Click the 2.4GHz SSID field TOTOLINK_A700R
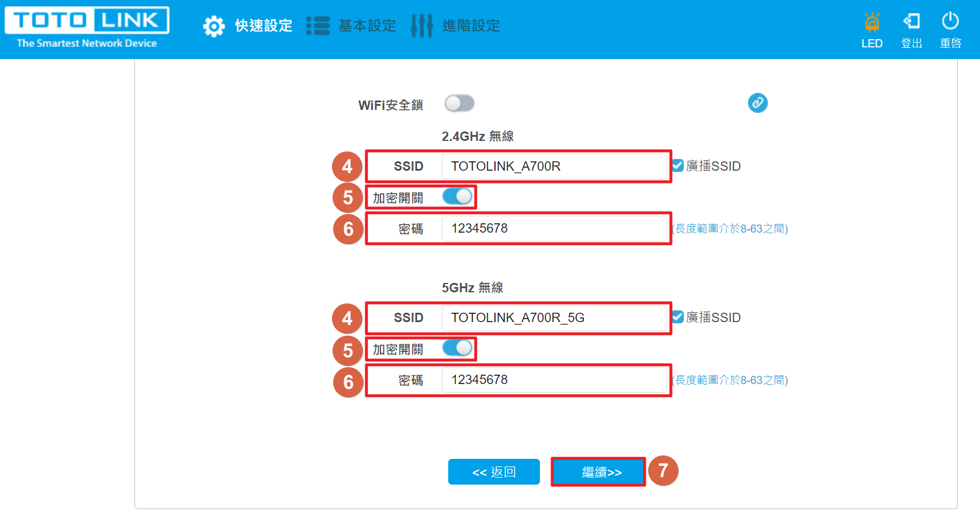The image size is (980, 515). (x=555, y=167)
